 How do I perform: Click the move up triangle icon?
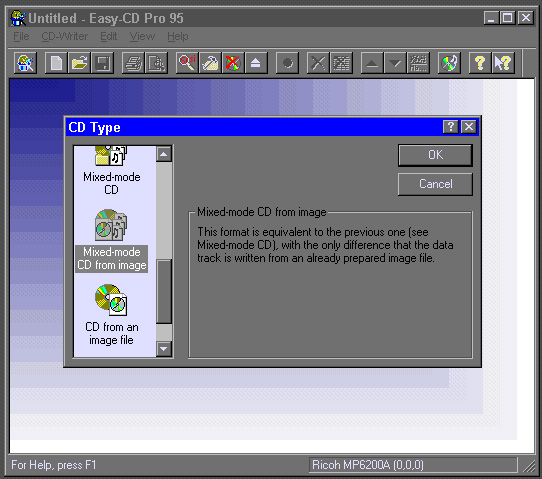372,63
